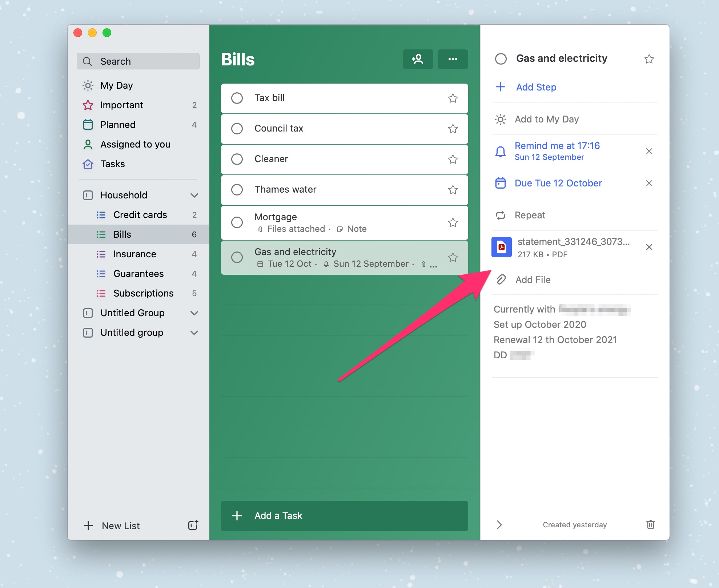Focus the Search field
The height and width of the screenshot is (588, 719).
138,61
